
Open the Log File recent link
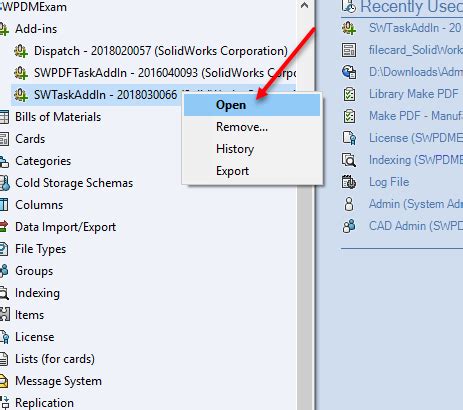(x=389, y=182)
